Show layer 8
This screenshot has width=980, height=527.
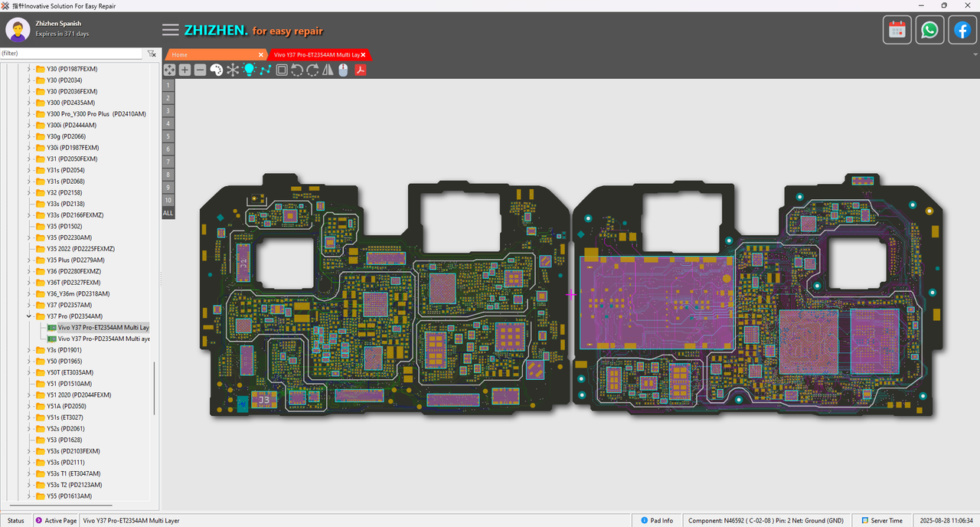168,175
